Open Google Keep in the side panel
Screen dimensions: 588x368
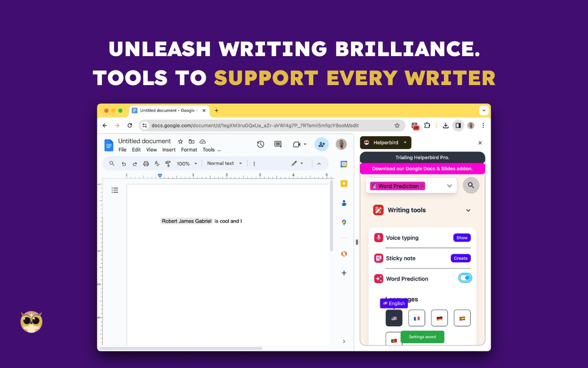point(344,184)
